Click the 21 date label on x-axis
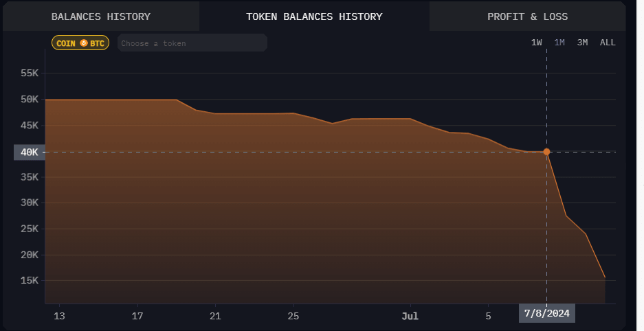 coord(216,317)
